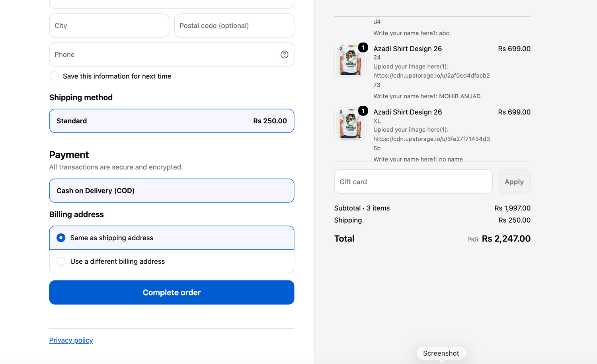The width and height of the screenshot is (597, 364).
Task: Focus the City input field
Action: [109, 25]
